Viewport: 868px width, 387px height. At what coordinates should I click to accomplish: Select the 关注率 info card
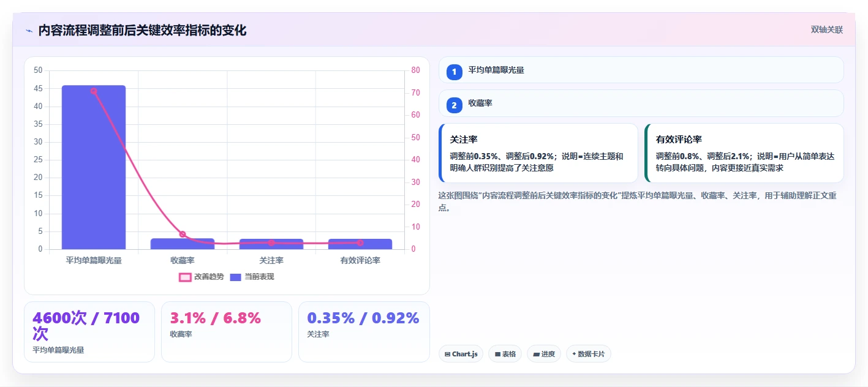click(x=538, y=153)
